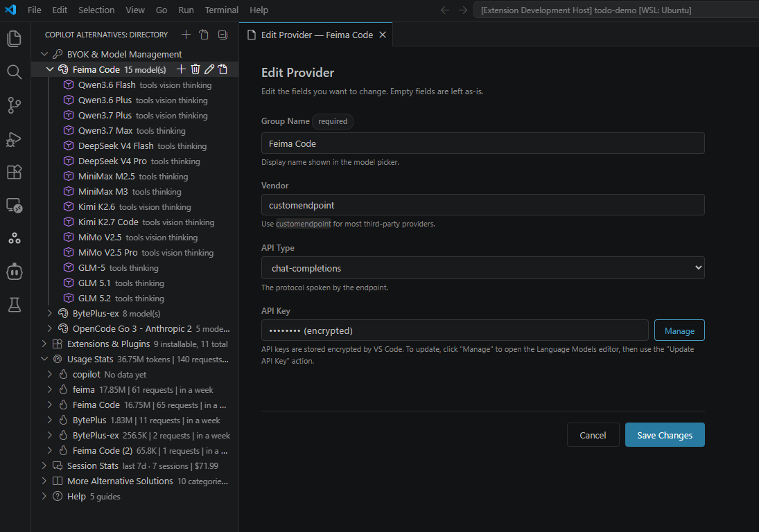Close the Edit Provider tab

383,35
